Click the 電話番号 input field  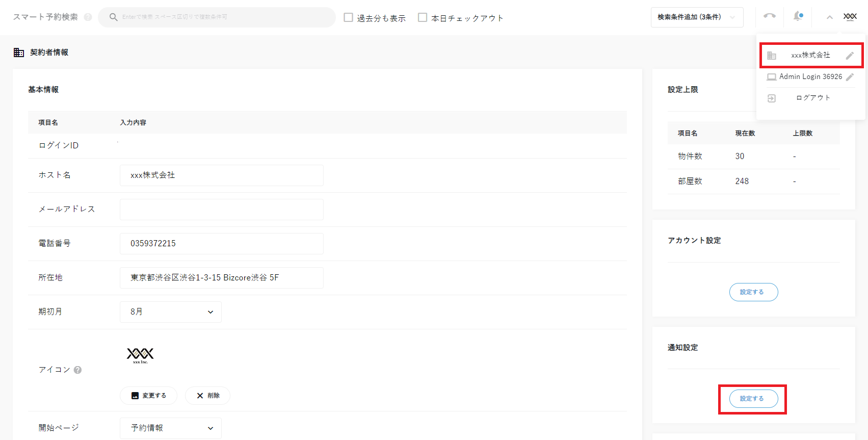pos(221,244)
